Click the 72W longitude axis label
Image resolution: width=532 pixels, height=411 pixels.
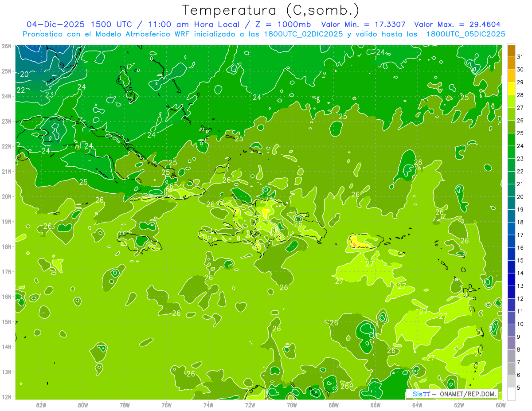coord(250,405)
